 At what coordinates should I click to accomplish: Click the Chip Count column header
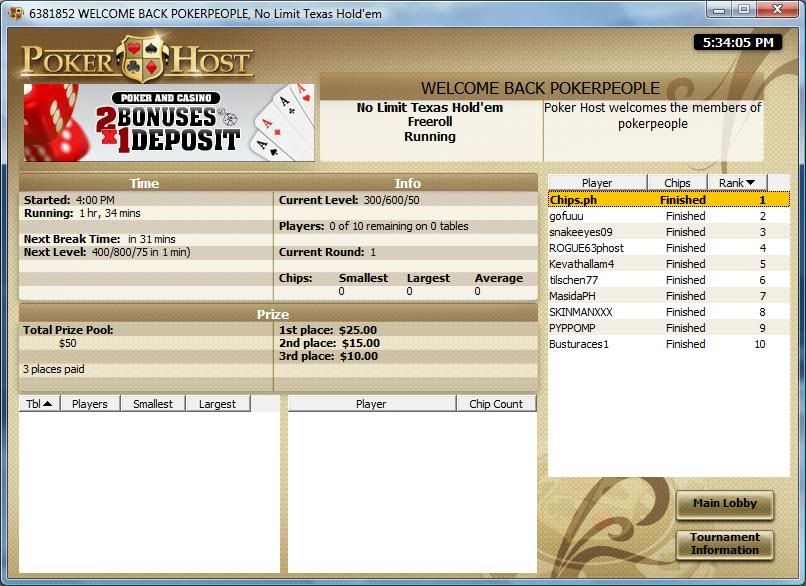click(496, 404)
